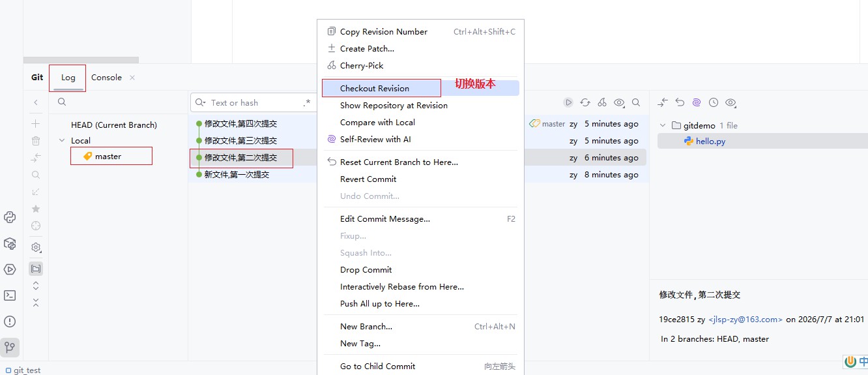
Task: Toggle the log view options eye icon
Action: click(619, 102)
